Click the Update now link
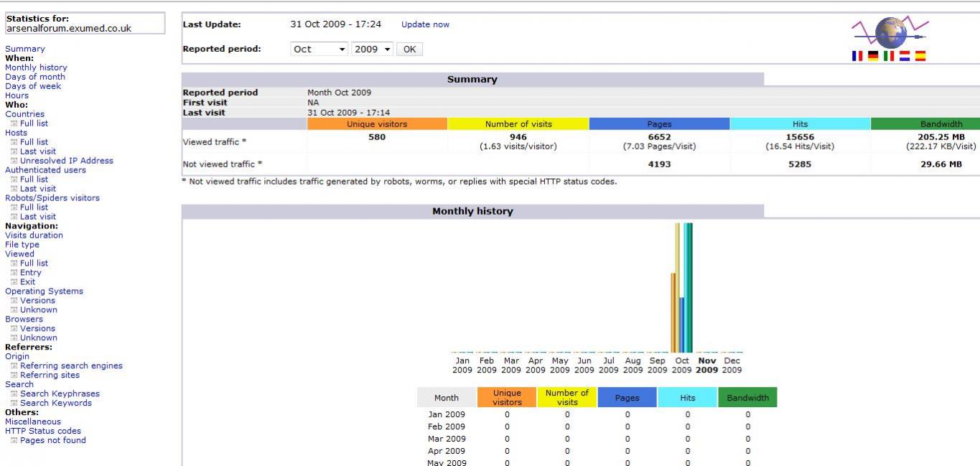This screenshot has height=466, width=980. tap(425, 24)
